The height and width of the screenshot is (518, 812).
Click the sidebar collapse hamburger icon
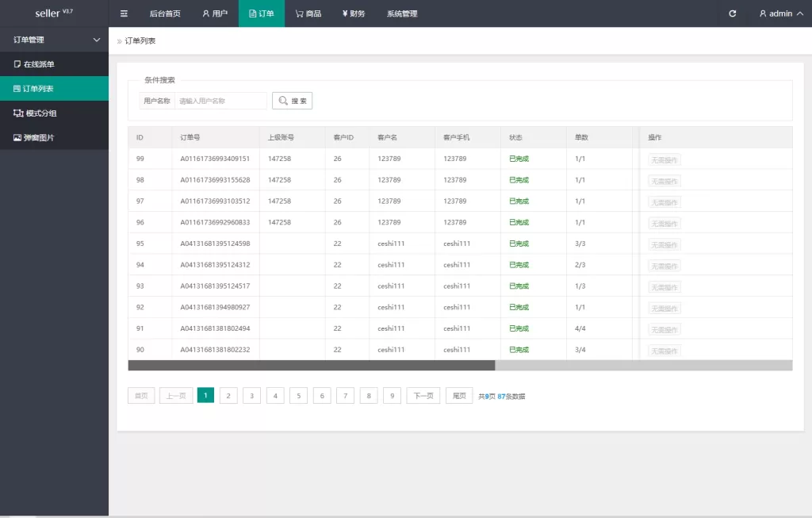click(x=124, y=13)
